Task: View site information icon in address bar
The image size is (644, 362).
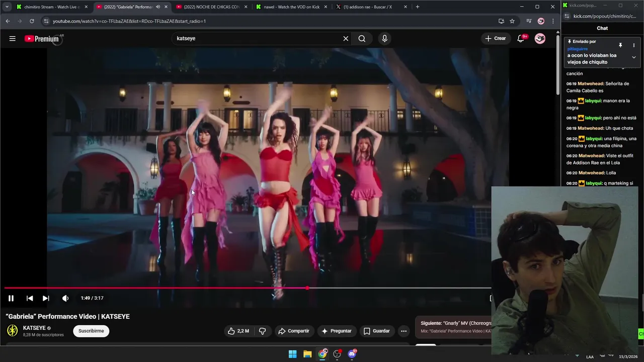Action: tap(46, 21)
